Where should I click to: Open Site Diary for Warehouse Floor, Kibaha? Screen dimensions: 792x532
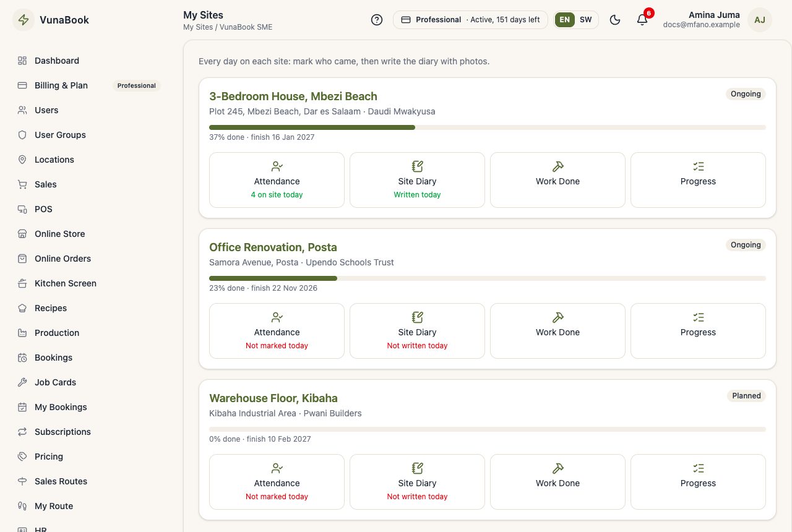(x=417, y=482)
